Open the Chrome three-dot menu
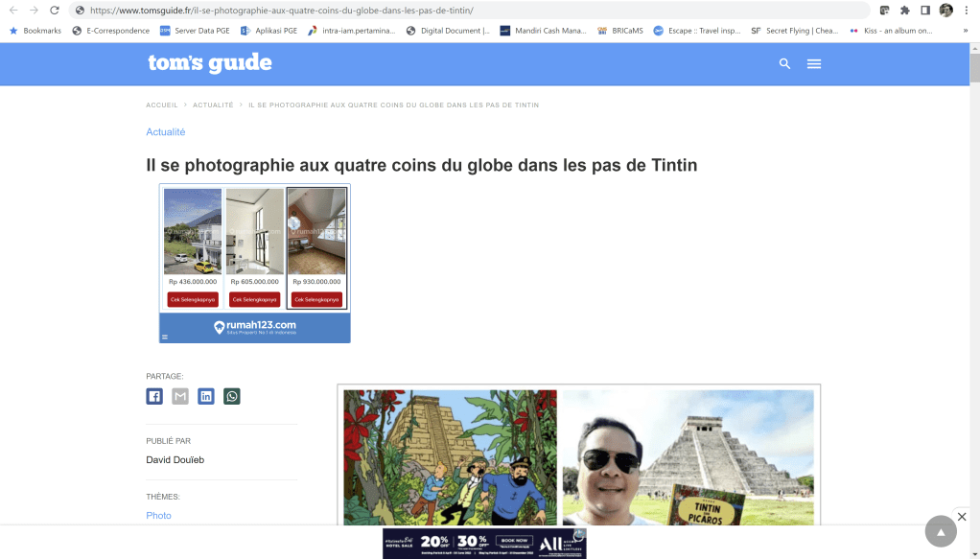This screenshot has height=559, width=980. coord(968,11)
